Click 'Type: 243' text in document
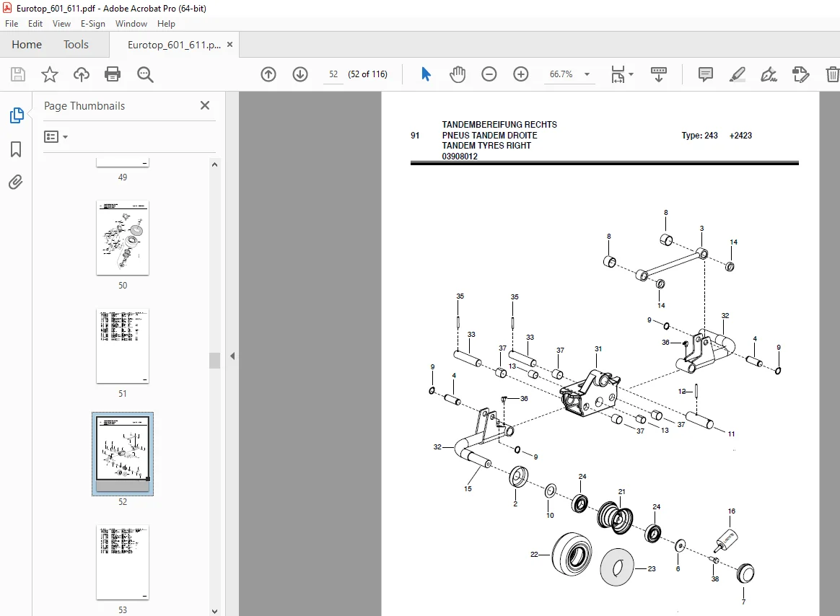The width and height of the screenshot is (840, 616). click(700, 136)
